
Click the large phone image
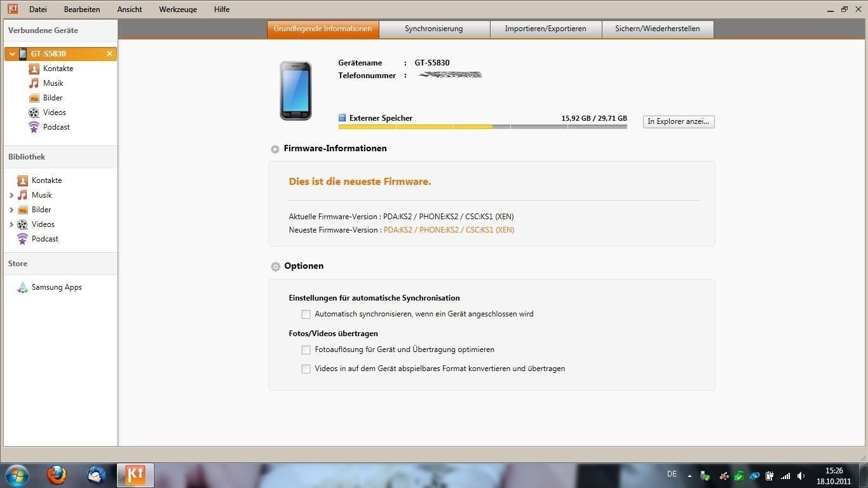point(296,91)
